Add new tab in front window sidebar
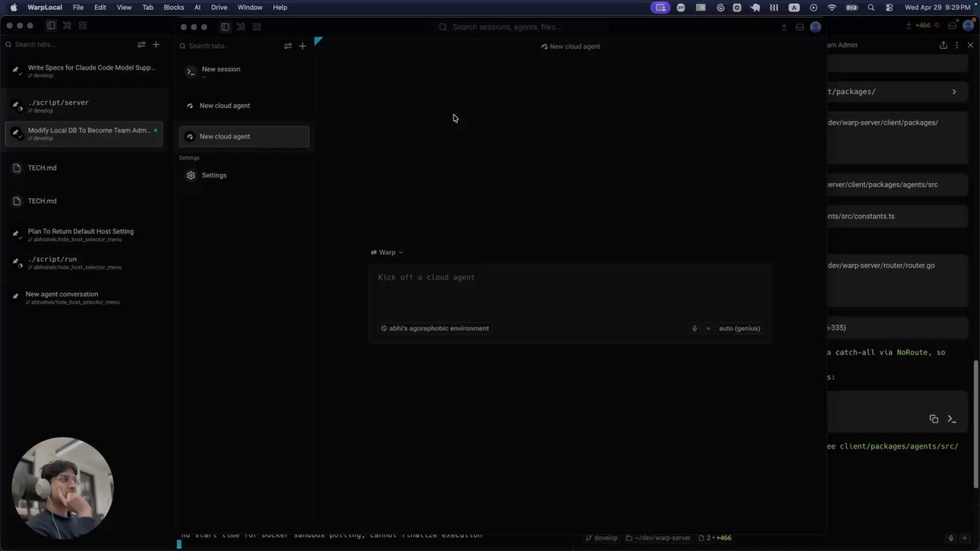This screenshot has height=551, width=980. coord(302,46)
